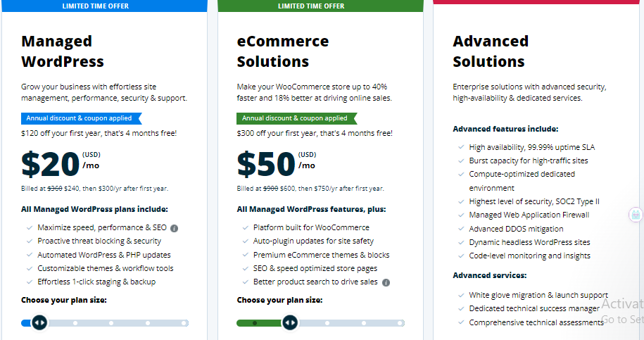
Task: Select first stop on eCommerce plan slider
Action: pos(255,323)
